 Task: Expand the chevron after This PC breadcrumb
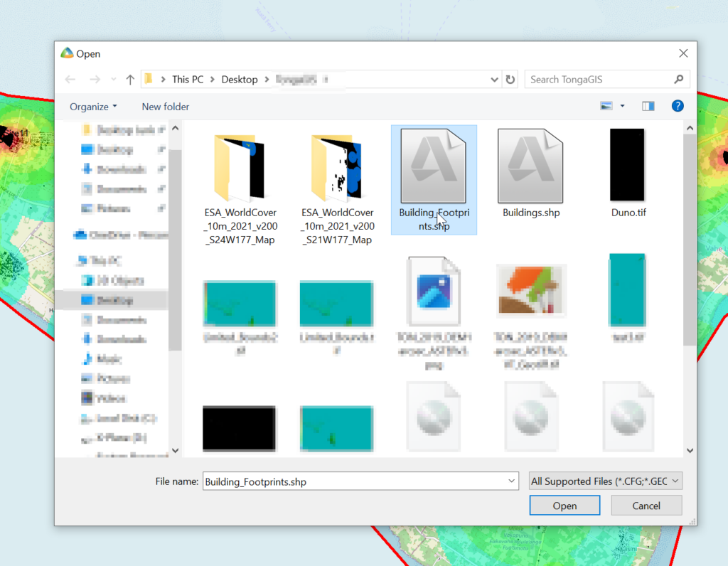pos(212,80)
